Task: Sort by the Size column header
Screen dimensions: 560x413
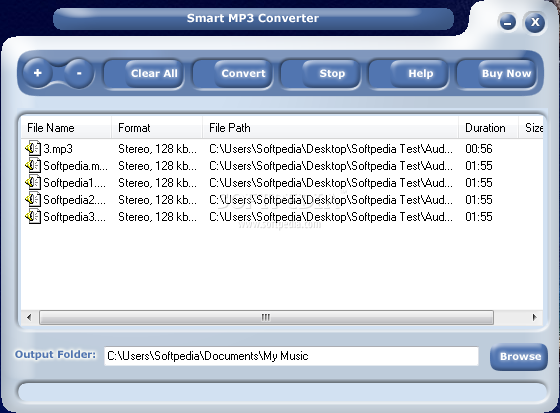Action: (532, 128)
